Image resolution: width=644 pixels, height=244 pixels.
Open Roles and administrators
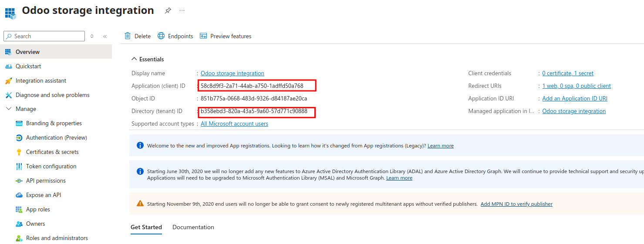pyautogui.click(x=57, y=238)
